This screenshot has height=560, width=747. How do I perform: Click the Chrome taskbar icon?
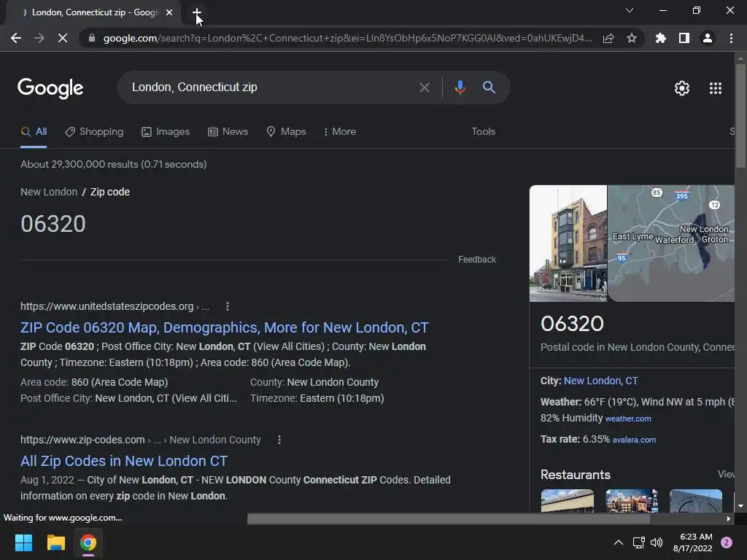click(88, 542)
